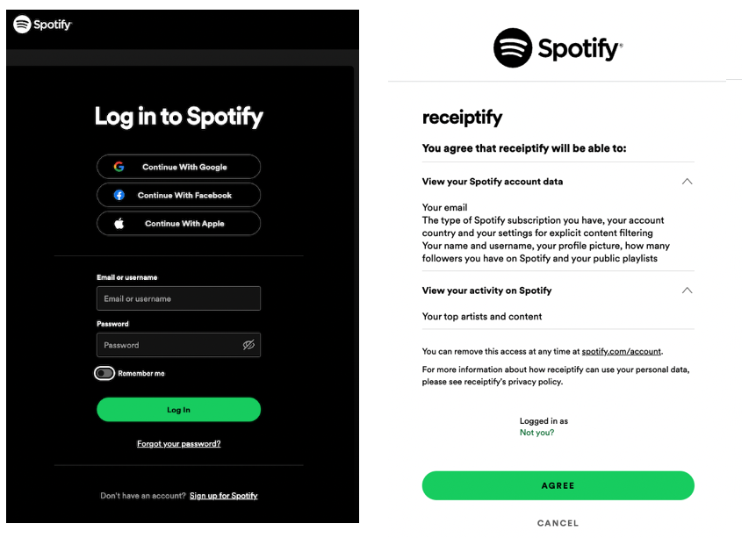
Task: Reveal the hidden password using the eye icon
Action: coord(250,345)
